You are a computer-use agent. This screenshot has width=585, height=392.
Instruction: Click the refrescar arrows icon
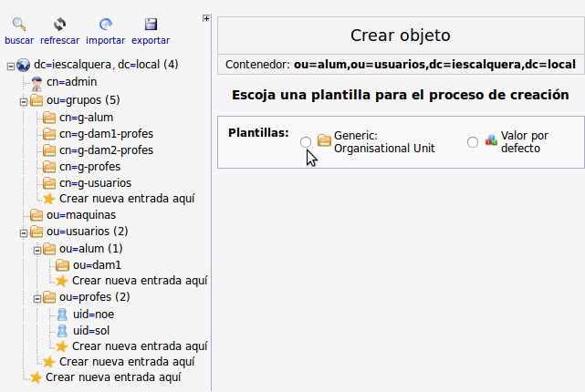[59, 25]
